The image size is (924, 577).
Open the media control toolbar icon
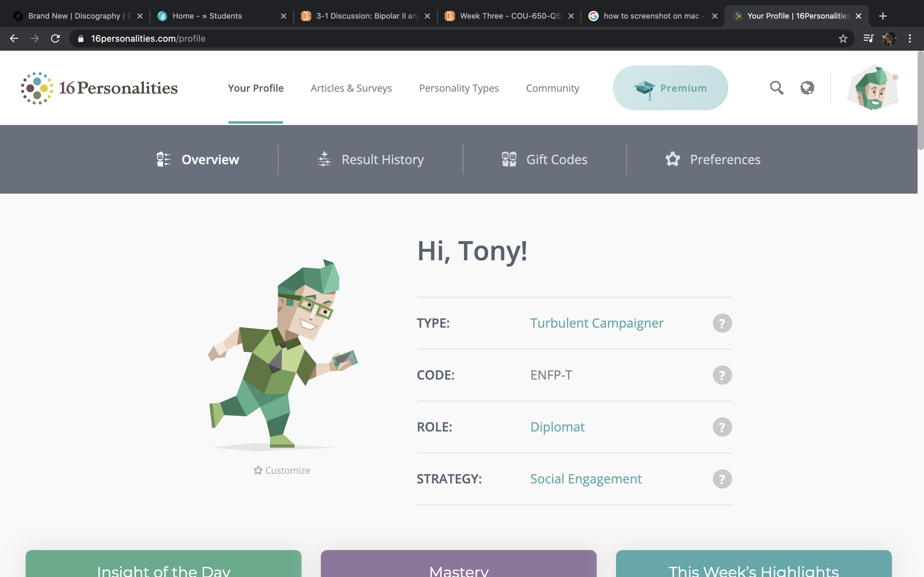click(868, 38)
